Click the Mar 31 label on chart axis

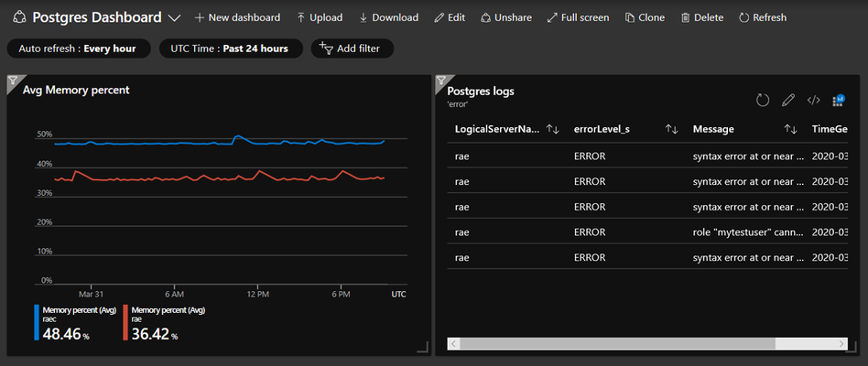(91, 294)
